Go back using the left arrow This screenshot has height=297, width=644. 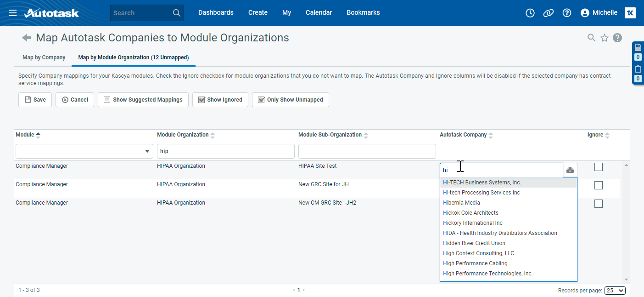tap(27, 38)
